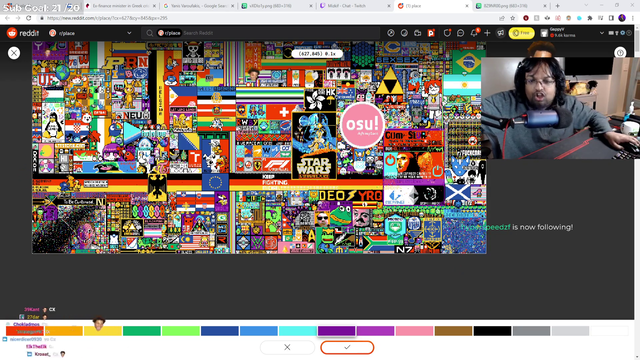
Task: Select the white color swatch
Action: click(x=609, y=331)
